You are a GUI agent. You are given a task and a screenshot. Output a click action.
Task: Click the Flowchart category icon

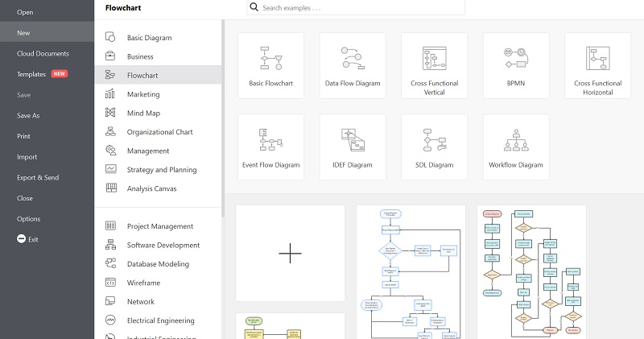click(x=110, y=75)
